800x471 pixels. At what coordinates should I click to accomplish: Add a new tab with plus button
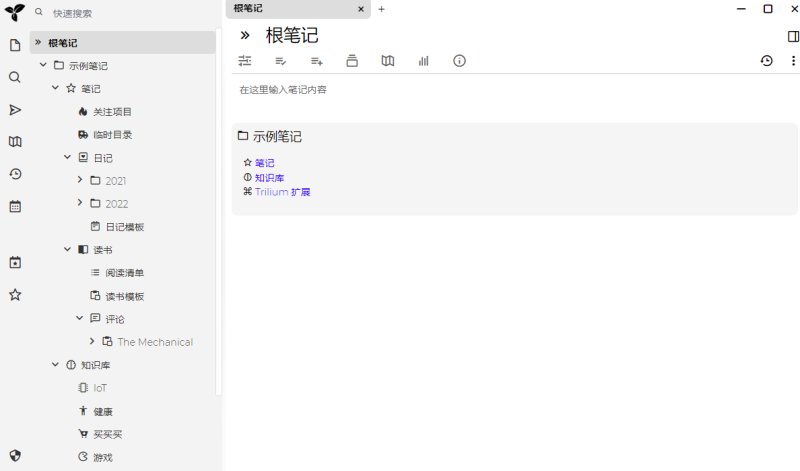pyautogui.click(x=381, y=9)
